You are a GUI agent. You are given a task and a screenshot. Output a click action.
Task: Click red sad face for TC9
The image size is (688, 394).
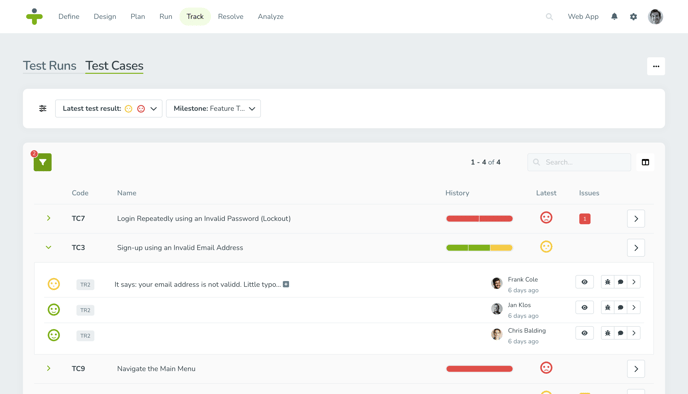point(546,368)
